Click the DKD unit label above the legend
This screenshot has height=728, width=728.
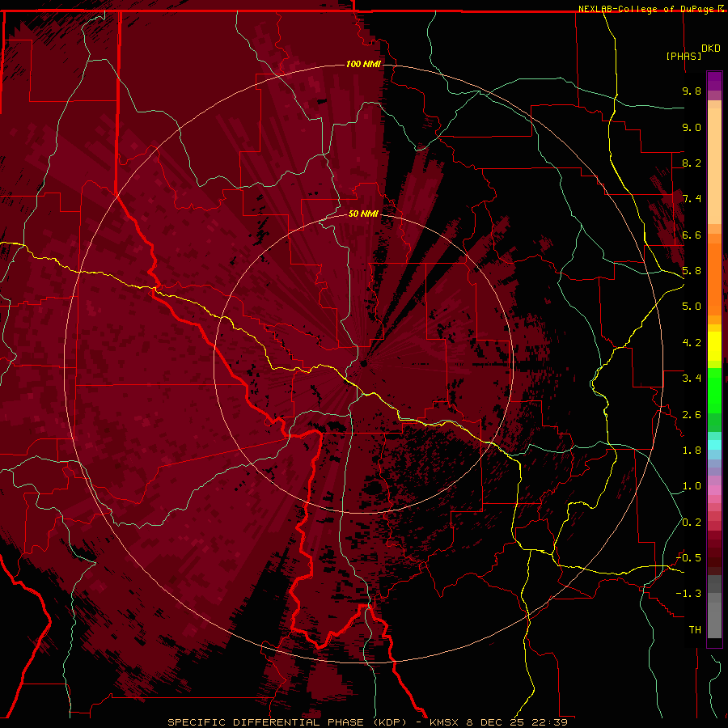pos(710,49)
